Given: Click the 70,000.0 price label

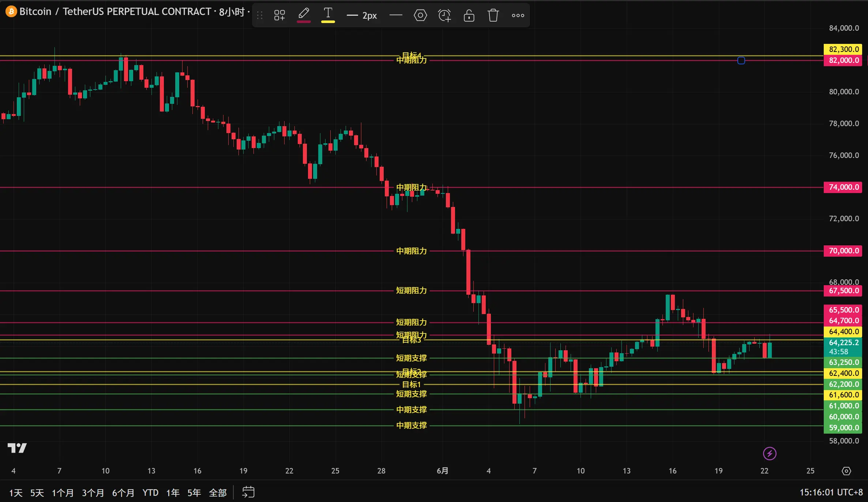Looking at the screenshot, I should tap(843, 251).
